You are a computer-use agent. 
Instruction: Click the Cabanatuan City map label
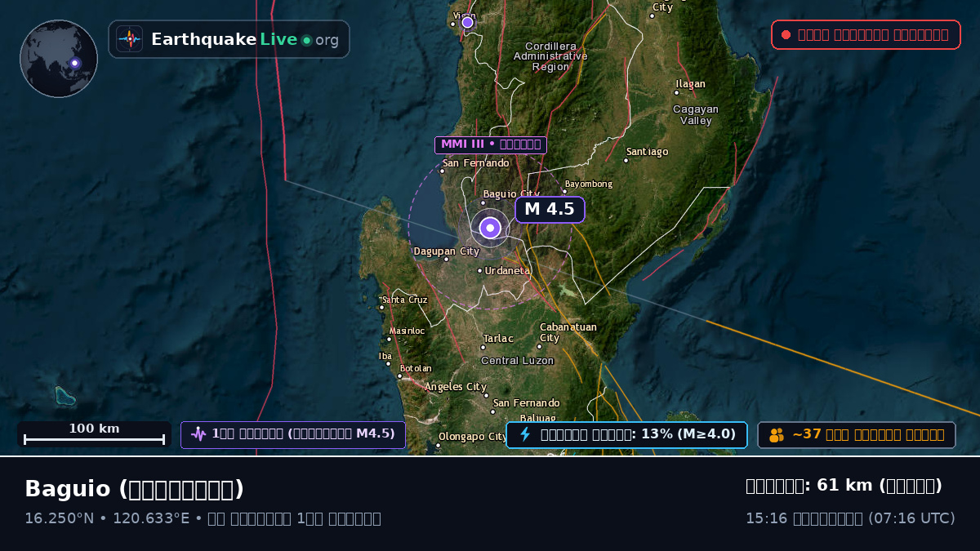[x=568, y=332]
